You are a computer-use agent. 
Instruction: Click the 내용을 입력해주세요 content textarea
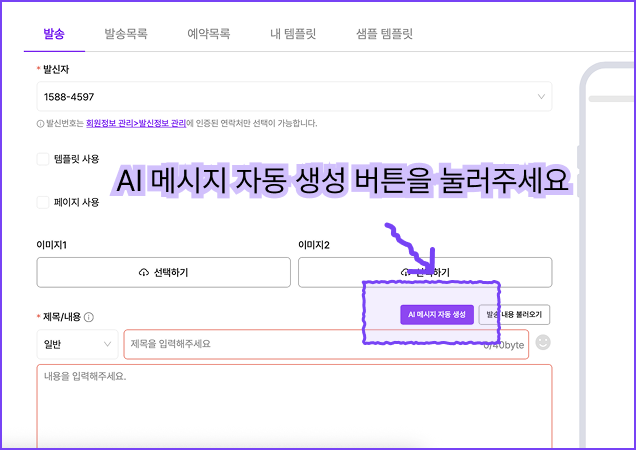coord(294,407)
